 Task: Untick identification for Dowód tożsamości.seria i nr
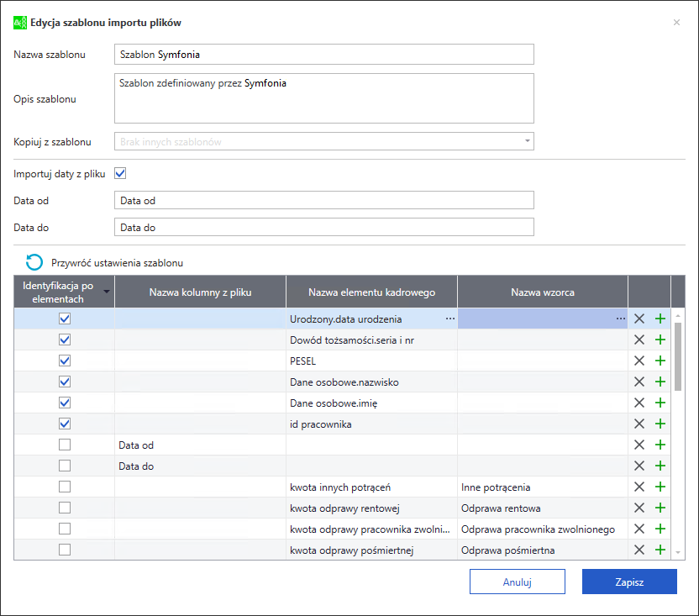tap(65, 340)
